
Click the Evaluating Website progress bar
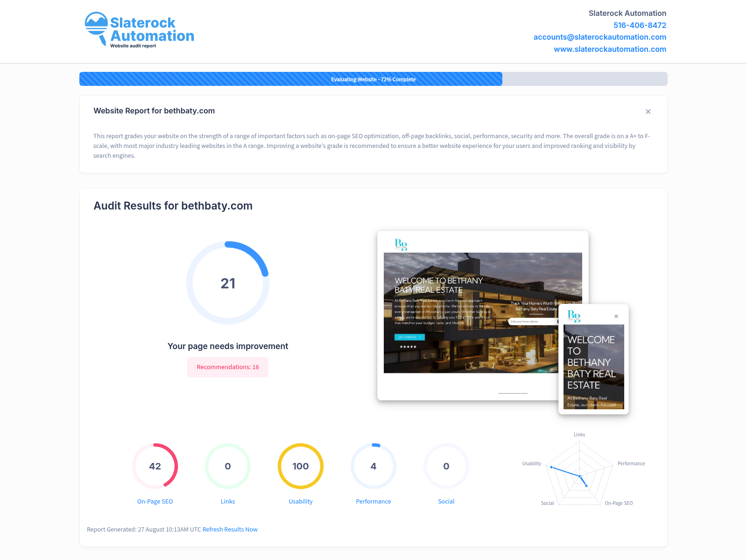pyautogui.click(x=373, y=79)
